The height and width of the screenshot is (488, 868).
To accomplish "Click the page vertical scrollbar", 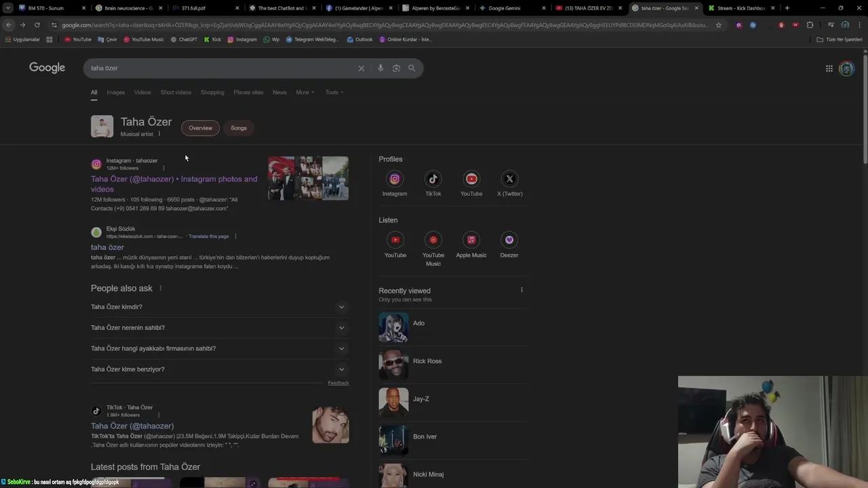I will pos(865,108).
